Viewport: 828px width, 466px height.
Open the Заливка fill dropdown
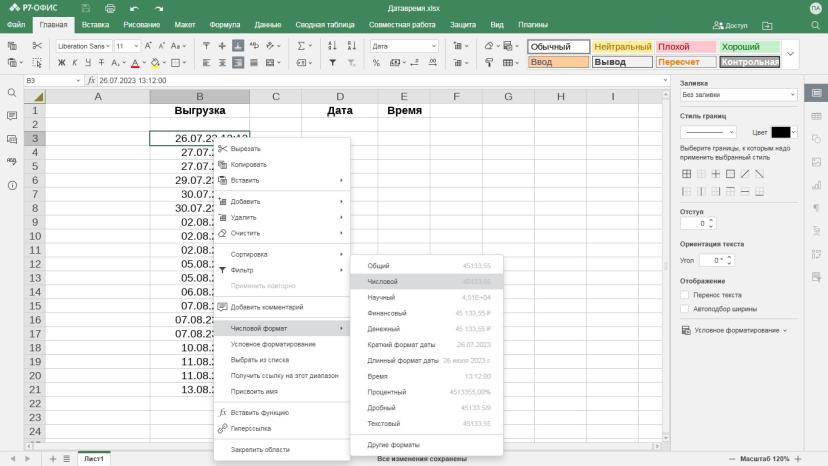coord(738,95)
